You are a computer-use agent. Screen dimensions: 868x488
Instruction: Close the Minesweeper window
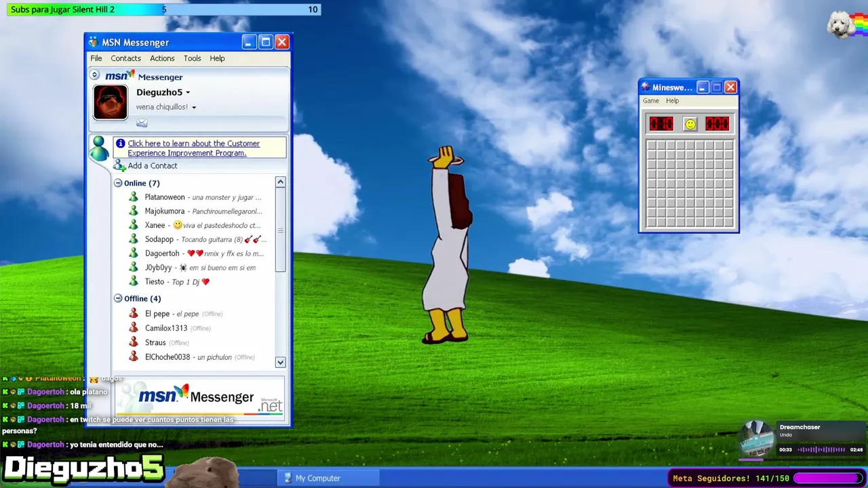[x=730, y=87]
